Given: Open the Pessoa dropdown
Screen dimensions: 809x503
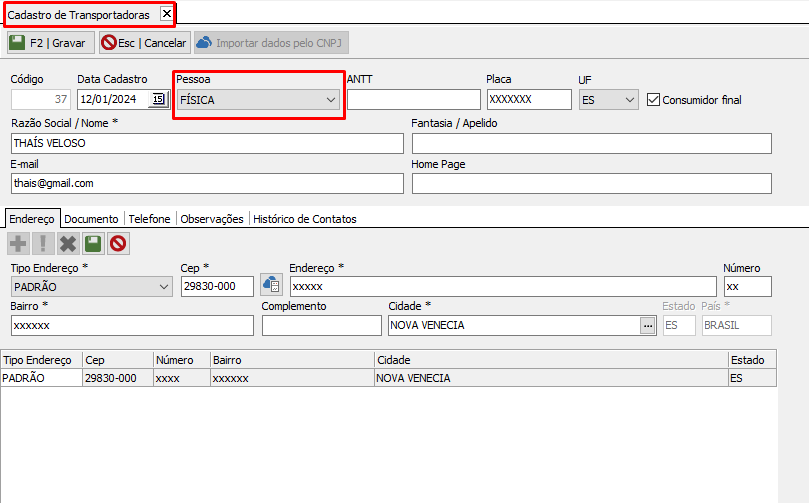Looking at the screenshot, I should click(x=330, y=100).
